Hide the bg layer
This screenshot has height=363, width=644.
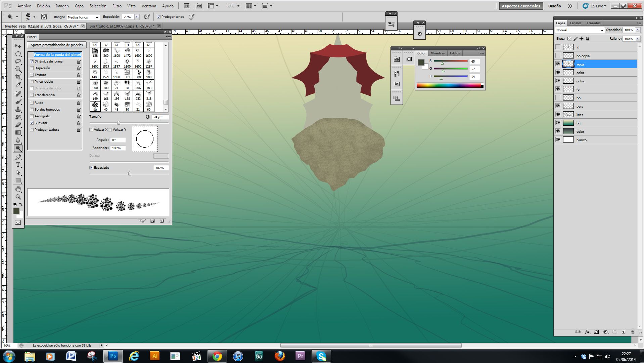[x=558, y=123]
